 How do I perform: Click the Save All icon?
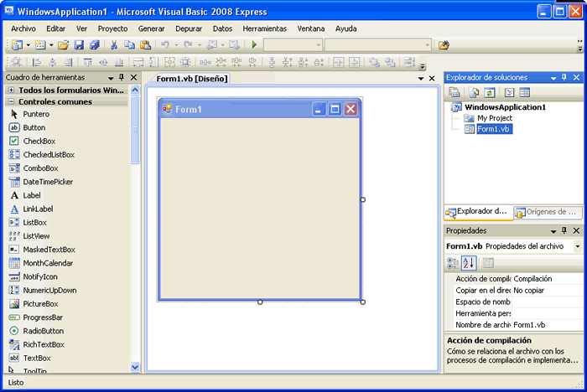point(94,45)
